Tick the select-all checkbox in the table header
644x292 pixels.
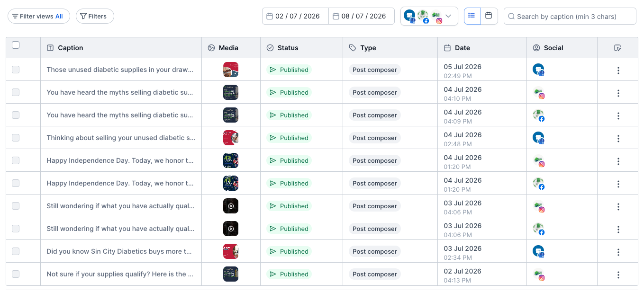coord(16,45)
